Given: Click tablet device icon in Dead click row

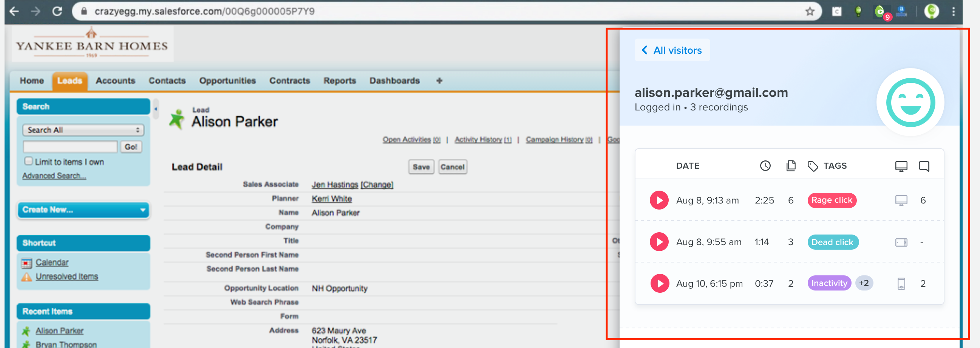Looking at the screenshot, I should click(901, 242).
